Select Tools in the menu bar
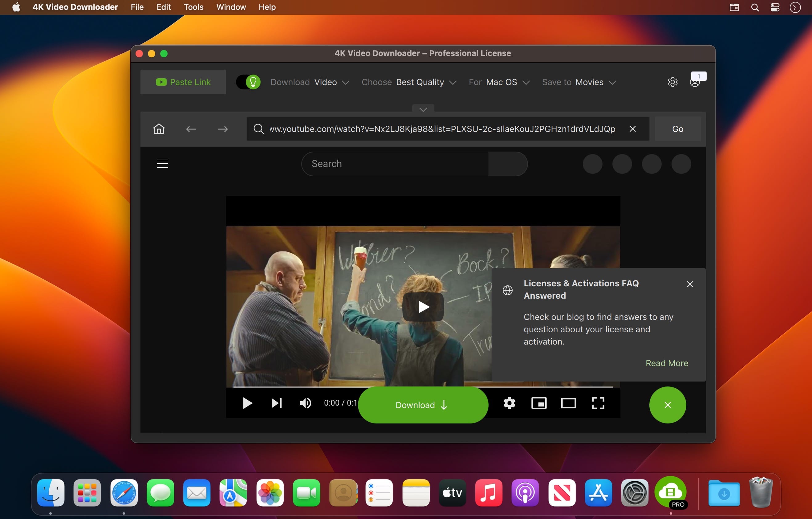Viewport: 812px width, 519px height. [x=193, y=7]
